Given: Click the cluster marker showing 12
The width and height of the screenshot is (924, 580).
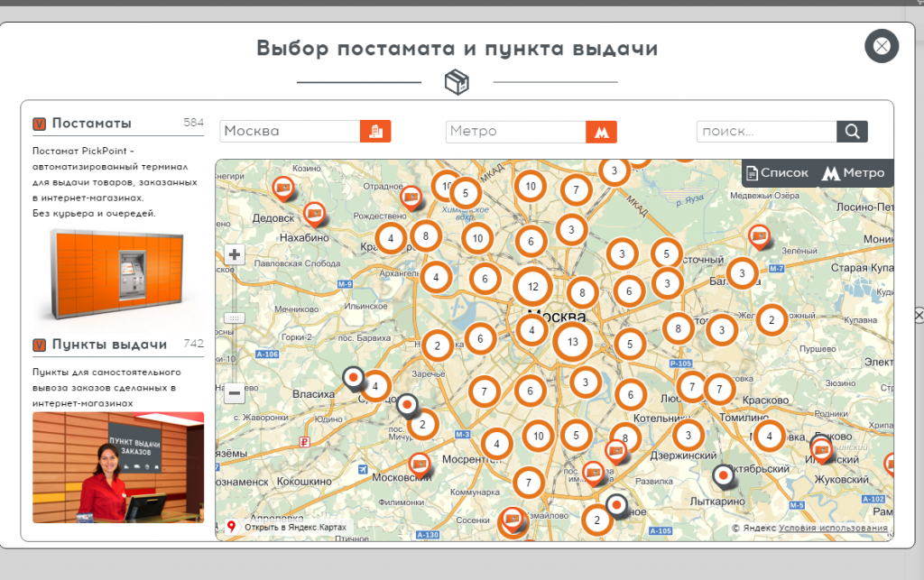Looking at the screenshot, I should pyautogui.click(x=533, y=287).
